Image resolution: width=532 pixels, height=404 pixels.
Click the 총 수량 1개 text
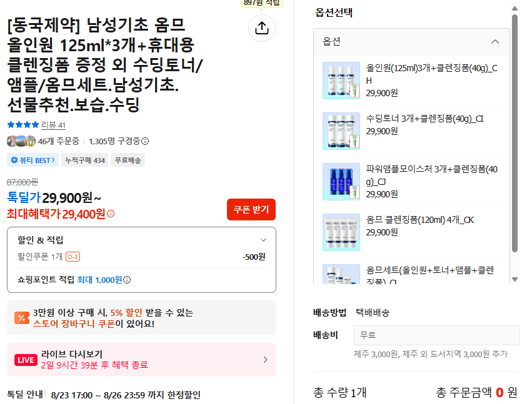tap(339, 393)
